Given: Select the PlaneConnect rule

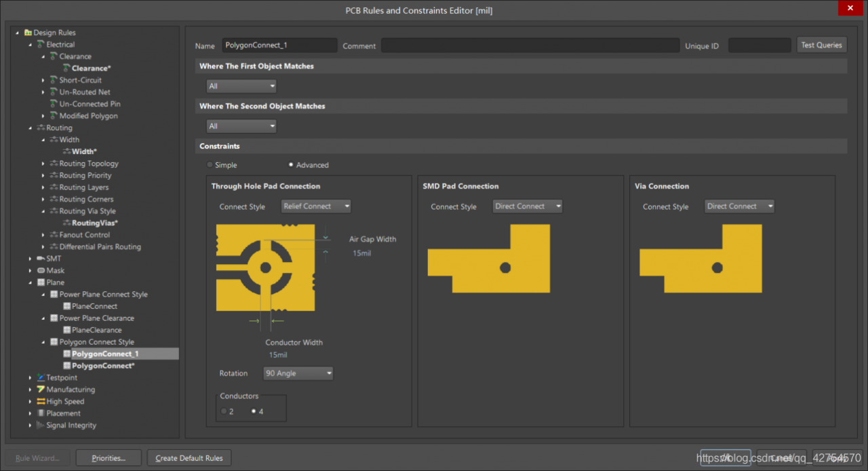Looking at the screenshot, I should pyautogui.click(x=94, y=306).
